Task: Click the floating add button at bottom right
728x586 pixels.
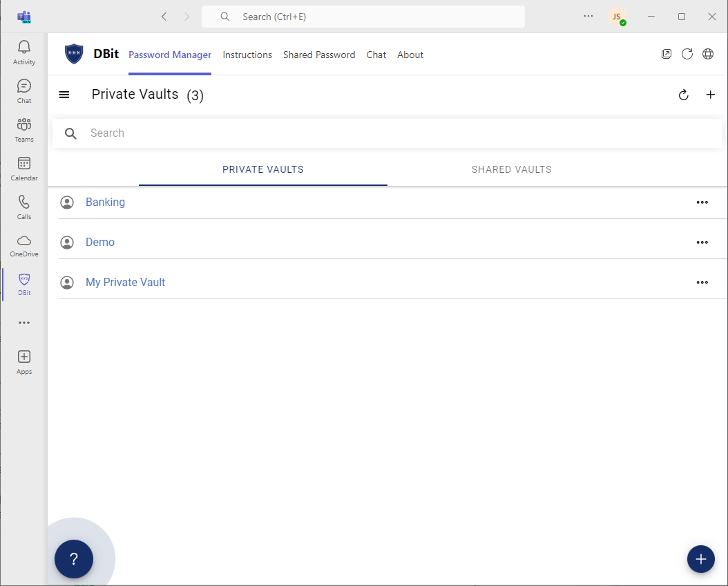Action: pos(700,558)
